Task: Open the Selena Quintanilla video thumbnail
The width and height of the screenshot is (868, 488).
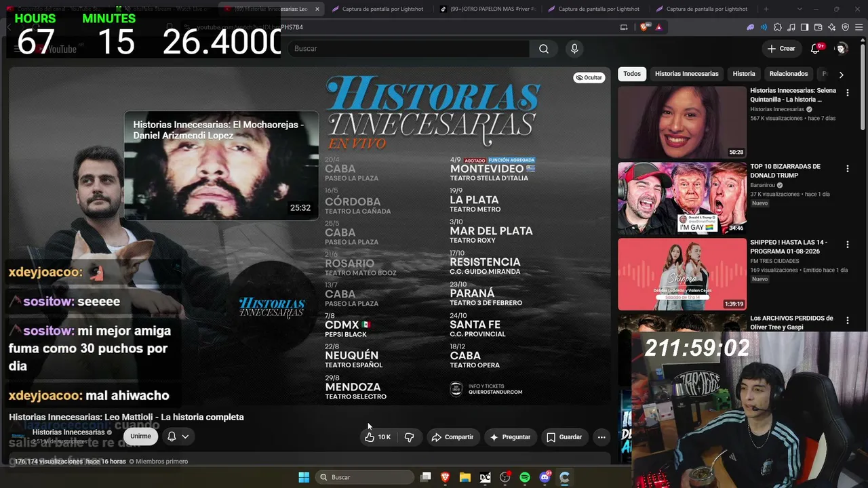Action: pos(682,123)
